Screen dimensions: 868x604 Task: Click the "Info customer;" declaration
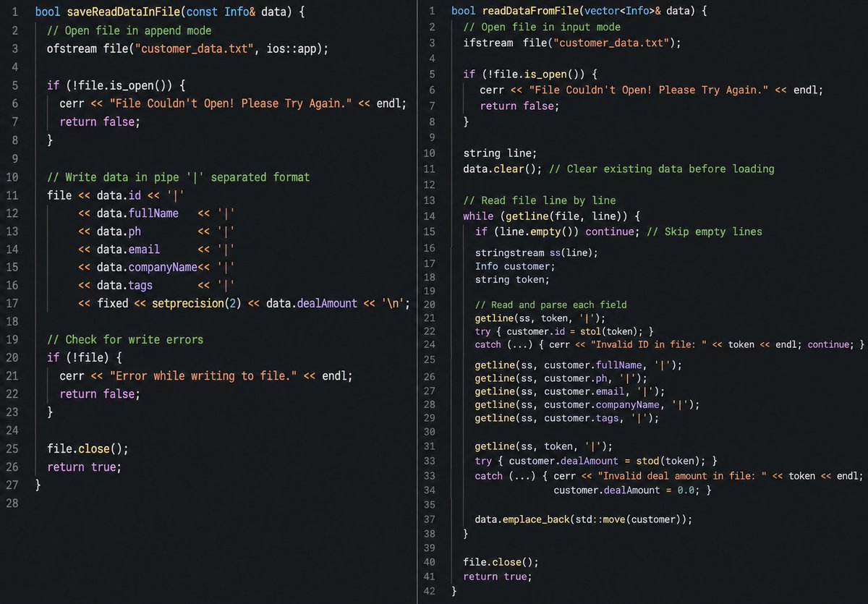(x=514, y=266)
